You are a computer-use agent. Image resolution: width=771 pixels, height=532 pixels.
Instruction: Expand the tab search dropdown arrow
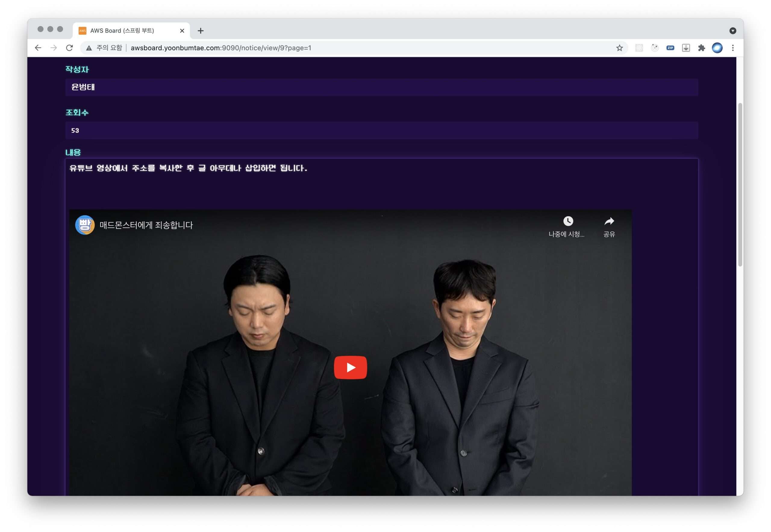pyautogui.click(x=733, y=31)
